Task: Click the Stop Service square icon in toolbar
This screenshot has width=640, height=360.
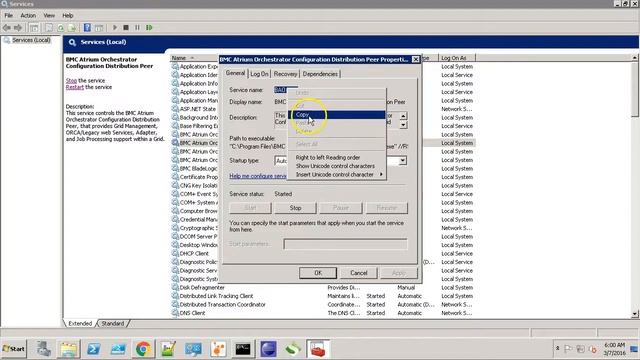Action: 126,28
